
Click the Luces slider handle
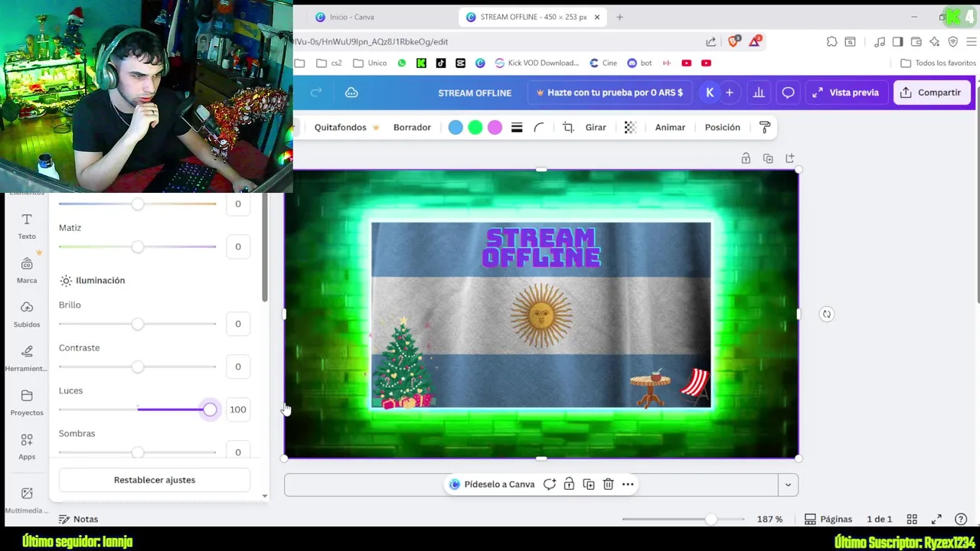[x=210, y=409]
